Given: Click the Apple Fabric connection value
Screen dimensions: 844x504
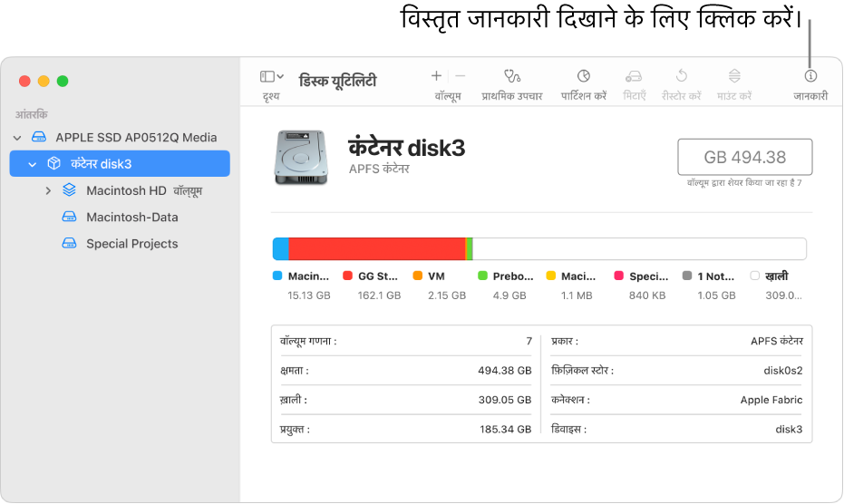Looking at the screenshot, I should click(771, 400).
